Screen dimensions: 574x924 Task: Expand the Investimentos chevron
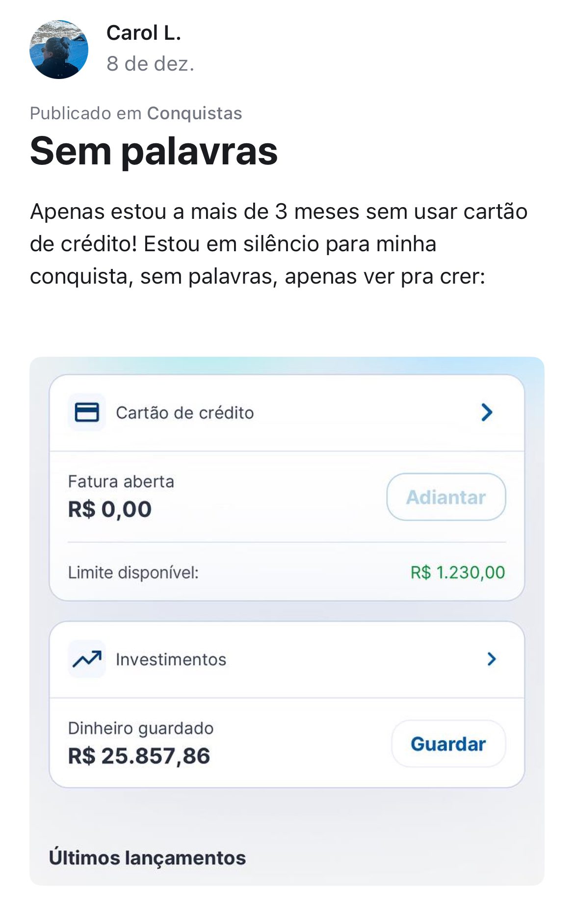pyautogui.click(x=492, y=659)
